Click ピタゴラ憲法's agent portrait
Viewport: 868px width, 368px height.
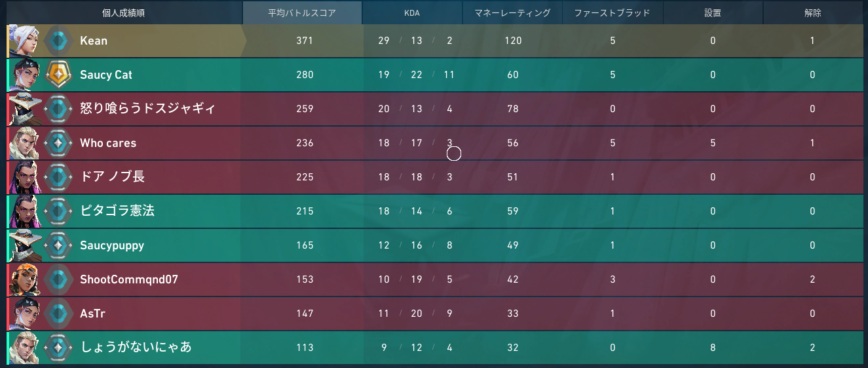[x=24, y=211]
